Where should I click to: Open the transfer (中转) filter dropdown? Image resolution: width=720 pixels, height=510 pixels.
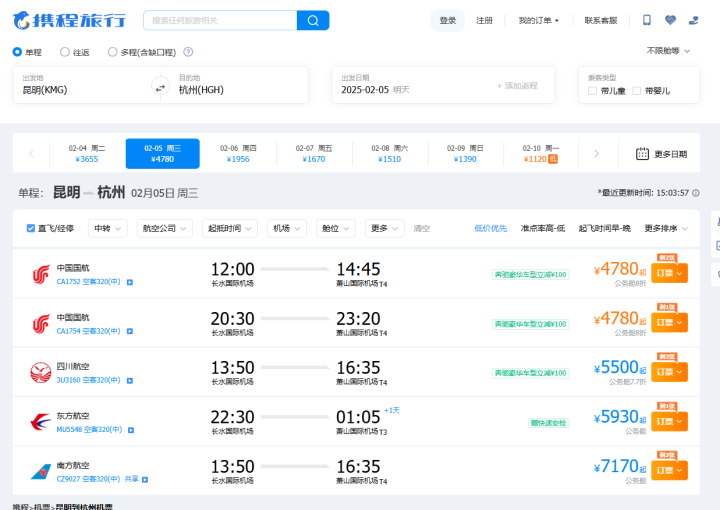pos(107,228)
